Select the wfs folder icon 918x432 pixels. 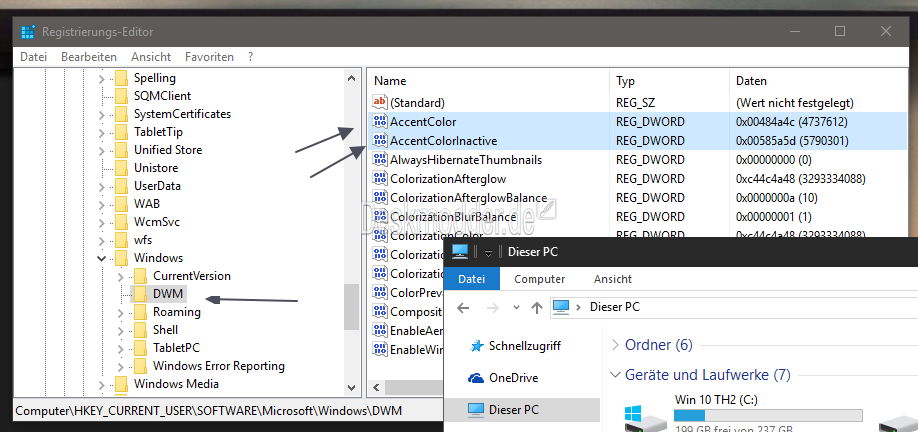pyautogui.click(x=121, y=240)
